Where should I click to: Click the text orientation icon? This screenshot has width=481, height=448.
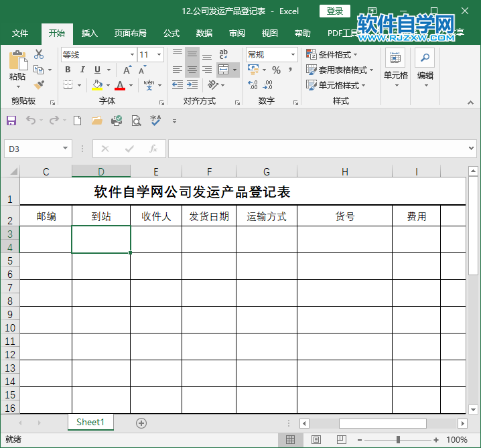point(213,84)
